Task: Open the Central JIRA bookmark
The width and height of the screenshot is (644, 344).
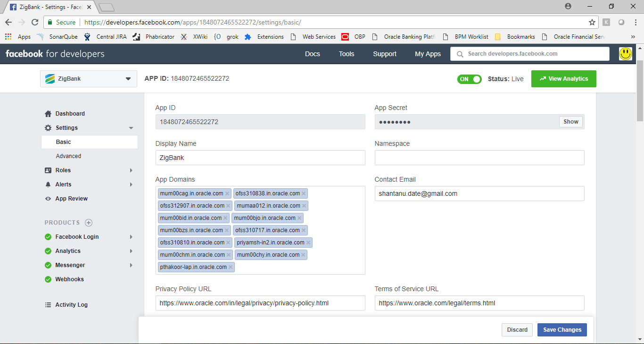Action: pyautogui.click(x=105, y=37)
